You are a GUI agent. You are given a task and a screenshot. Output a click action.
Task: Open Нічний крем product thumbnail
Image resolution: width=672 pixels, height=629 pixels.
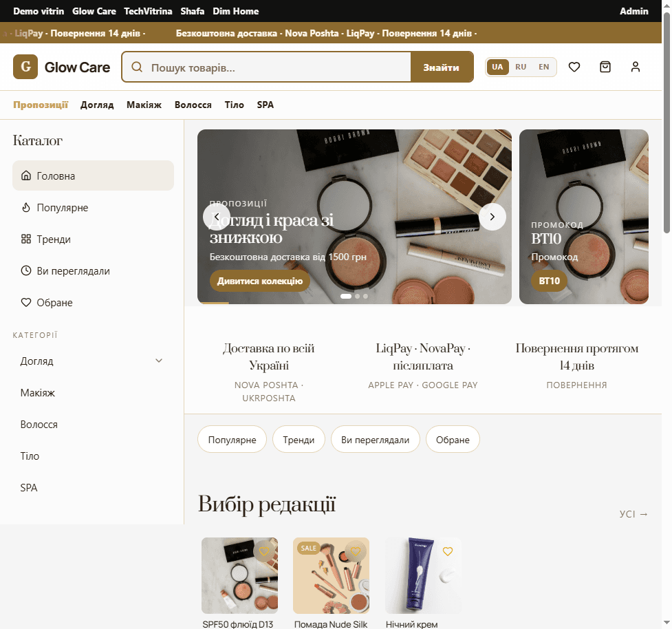tap(423, 576)
